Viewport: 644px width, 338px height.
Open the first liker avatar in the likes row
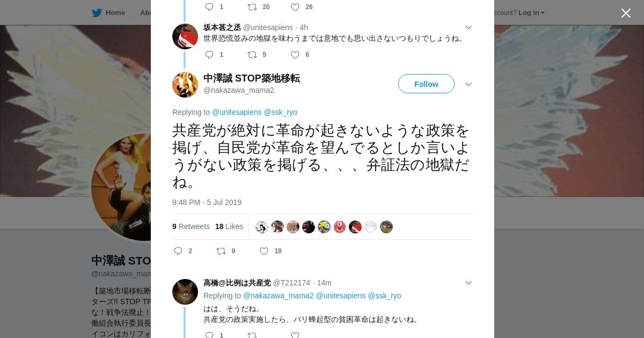pyautogui.click(x=262, y=227)
